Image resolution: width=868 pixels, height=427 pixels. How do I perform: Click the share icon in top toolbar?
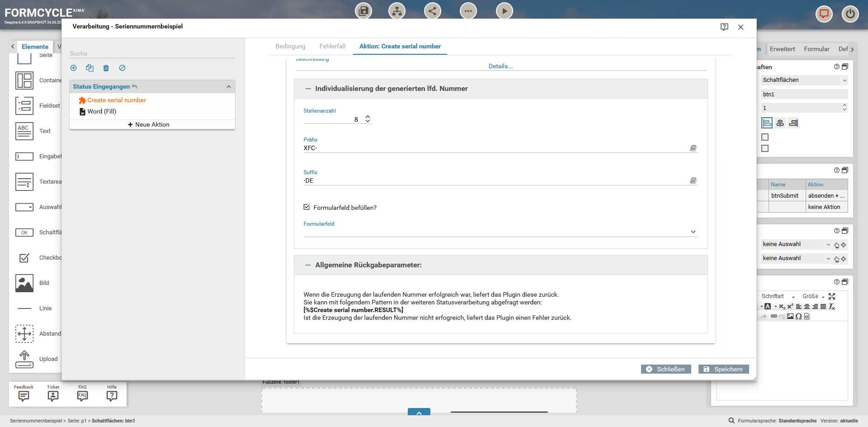tap(432, 11)
